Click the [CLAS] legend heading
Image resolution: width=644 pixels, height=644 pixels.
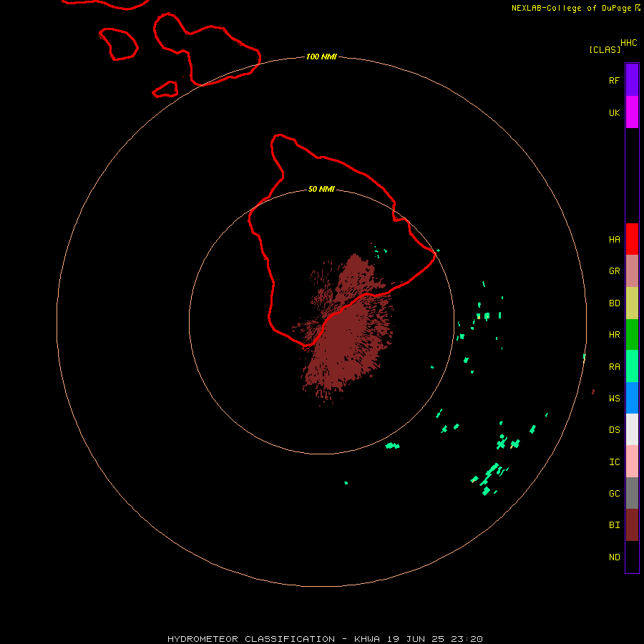(605, 49)
